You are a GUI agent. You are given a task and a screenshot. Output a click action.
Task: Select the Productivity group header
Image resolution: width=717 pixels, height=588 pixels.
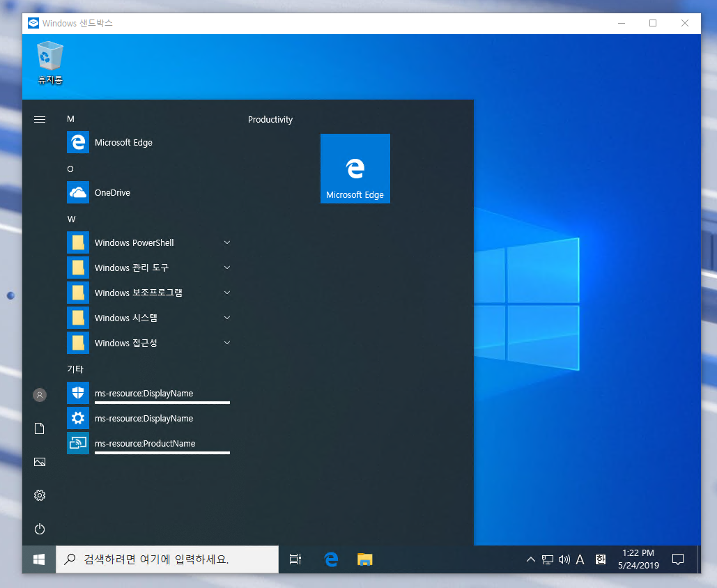(x=270, y=120)
